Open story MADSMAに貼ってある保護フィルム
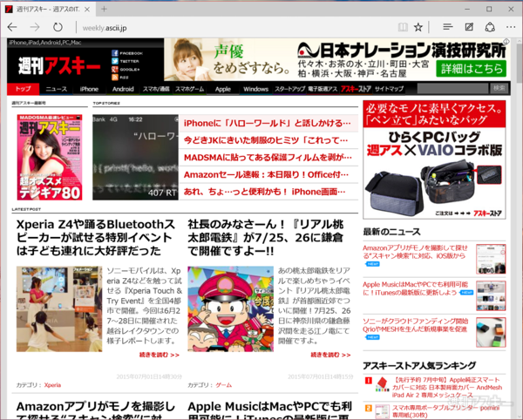 pos(268,158)
